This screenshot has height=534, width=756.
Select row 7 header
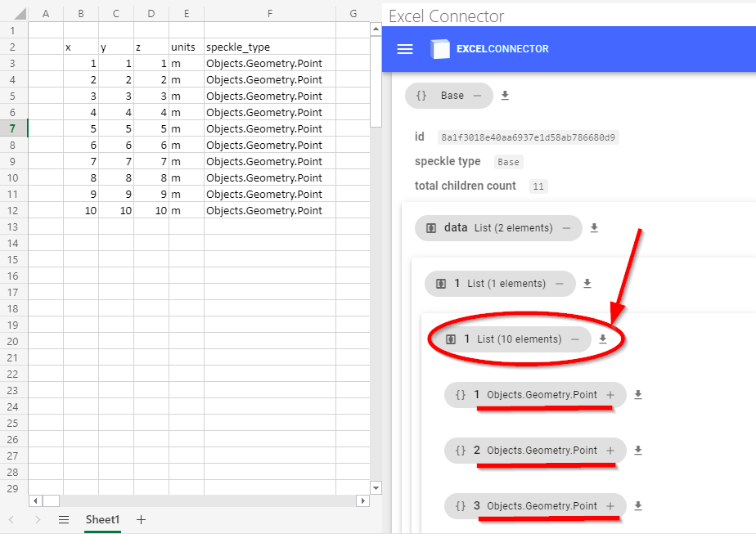[x=13, y=128]
